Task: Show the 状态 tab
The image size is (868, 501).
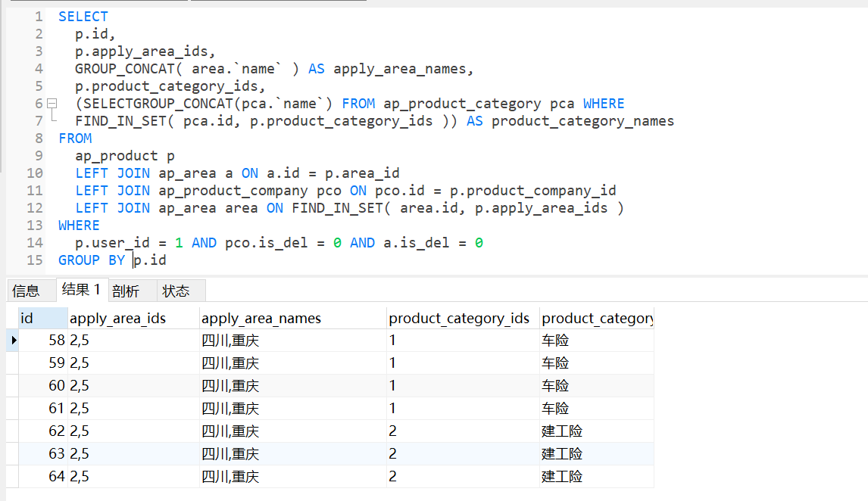Action: (176, 291)
